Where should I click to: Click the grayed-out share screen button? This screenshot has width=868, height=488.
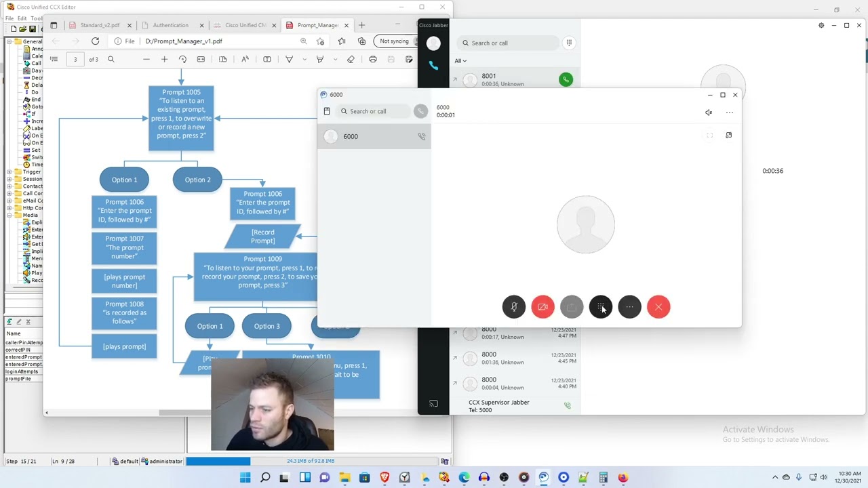point(572,307)
